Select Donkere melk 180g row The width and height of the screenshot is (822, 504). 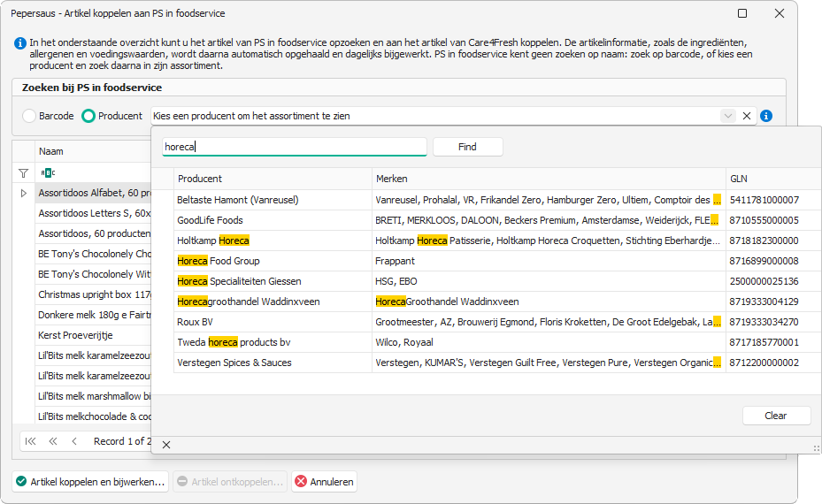click(x=93, y=315)
